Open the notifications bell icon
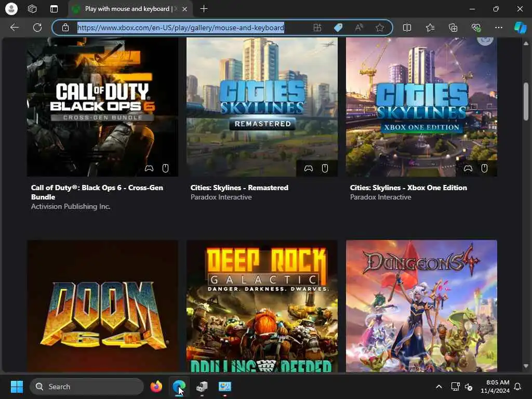Viewport: 532px width, 399px height. (x=517, y=387)
